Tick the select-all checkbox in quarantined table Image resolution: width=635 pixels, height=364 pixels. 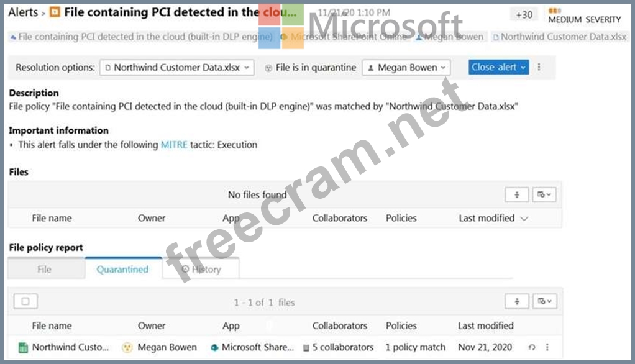click(25, 301)
